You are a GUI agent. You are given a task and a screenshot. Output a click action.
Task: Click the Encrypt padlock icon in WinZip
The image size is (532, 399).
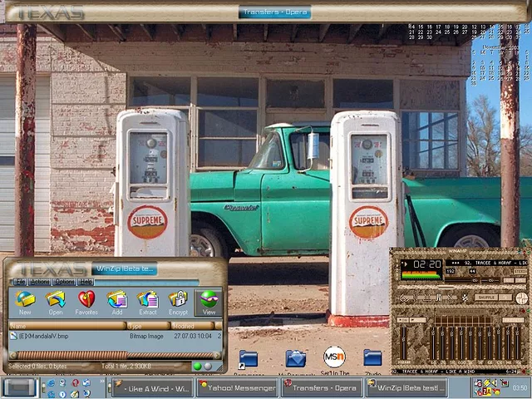pos(178,301)
